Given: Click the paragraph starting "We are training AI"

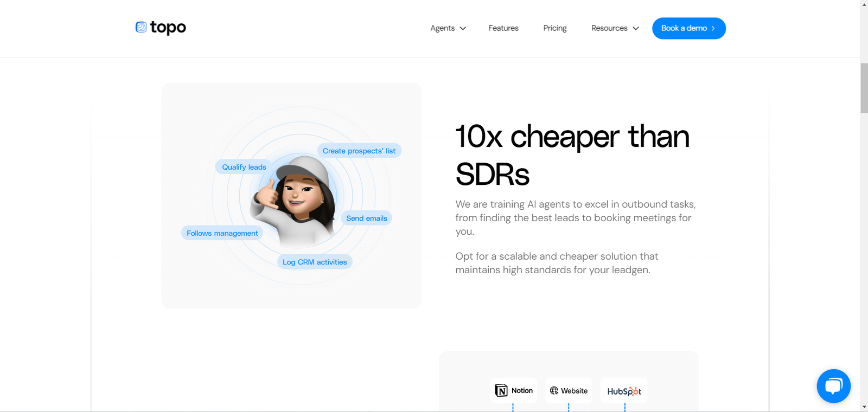Looking at the screenshot, I should pyautogui.click(x=576, y=218).
